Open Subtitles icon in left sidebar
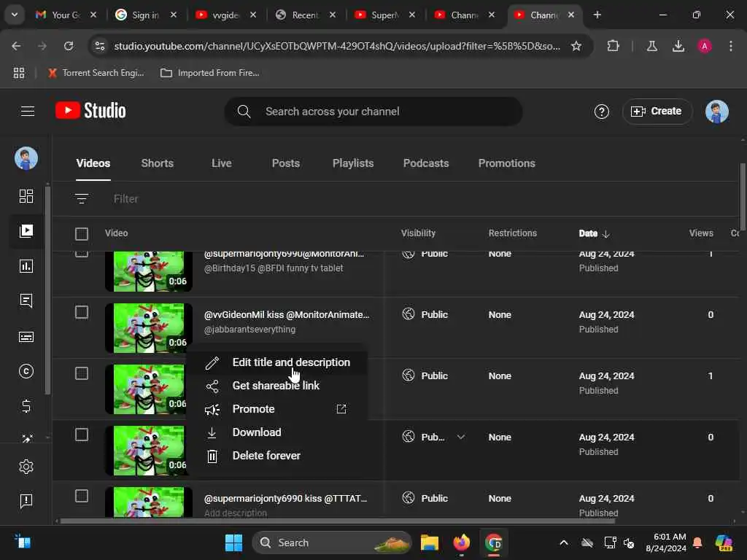The image size is (747, 560). pyautogui.click(x=26, y=337)
